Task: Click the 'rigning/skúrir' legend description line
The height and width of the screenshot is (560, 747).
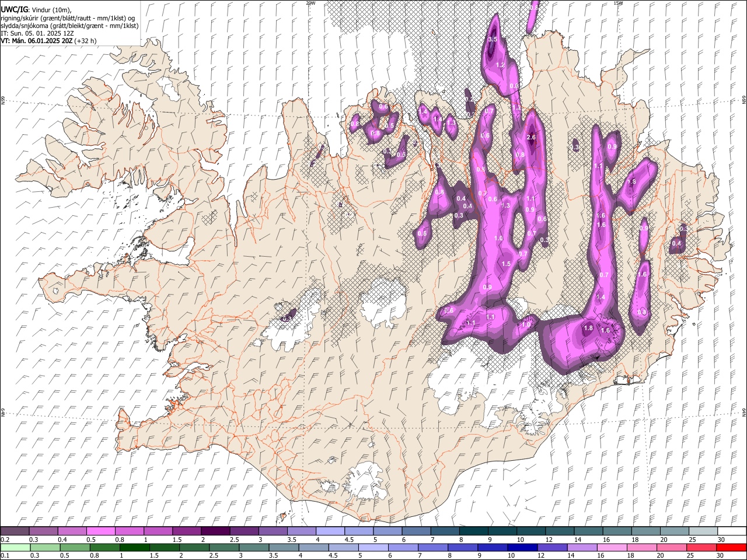Action: pyautogui.click(x=69, y=18)
